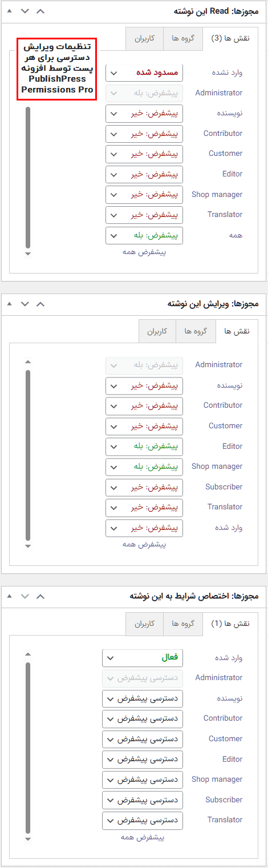The image size is (268, 868).
Task: Open وارد شده dropdown in ویرایش panel
Action: click(144, 528)
